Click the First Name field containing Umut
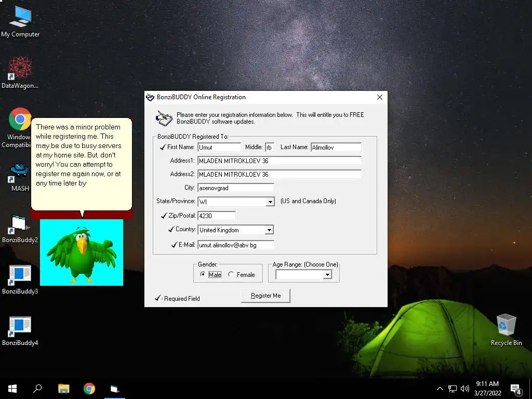 pos(219,147)
